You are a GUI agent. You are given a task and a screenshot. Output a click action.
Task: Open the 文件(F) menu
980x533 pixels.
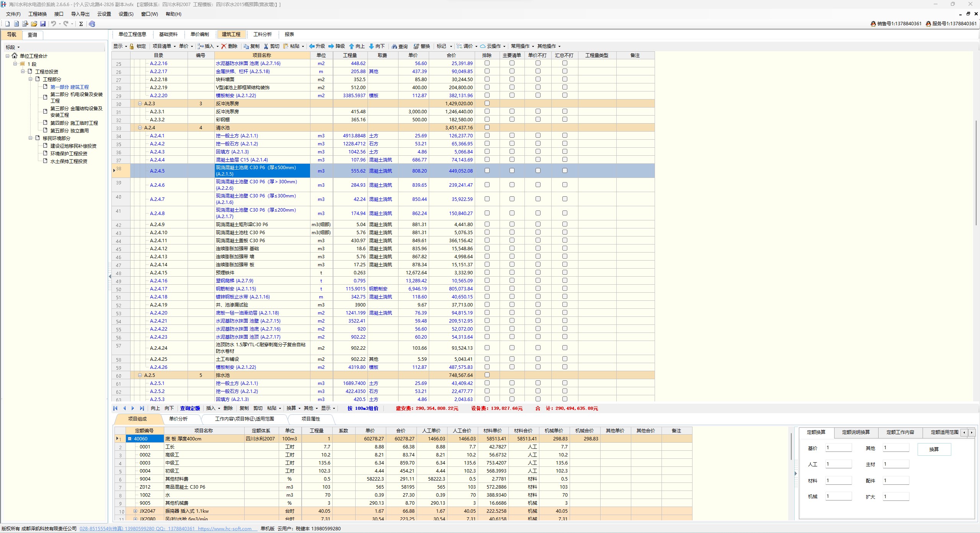coord(13,14)
